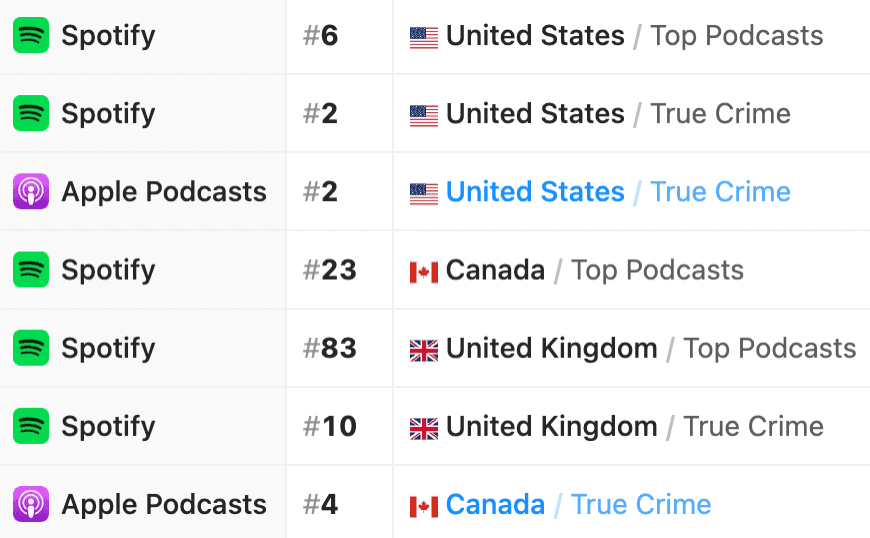Viewport: 870px width, 538px height.
Task: Click the Canada flag in the #23 row
Action: pos(424,271)
